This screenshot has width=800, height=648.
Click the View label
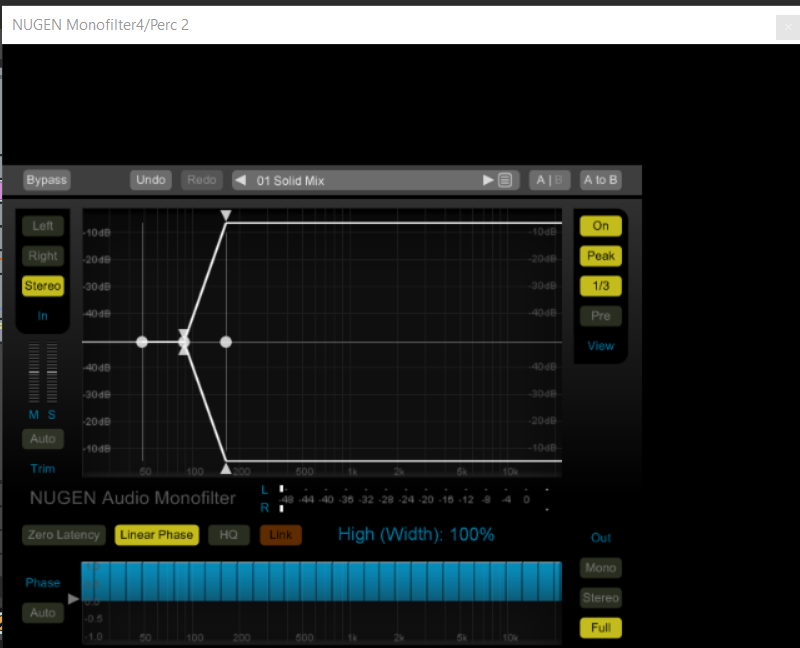pyautogui.click(x=601, y=346)
